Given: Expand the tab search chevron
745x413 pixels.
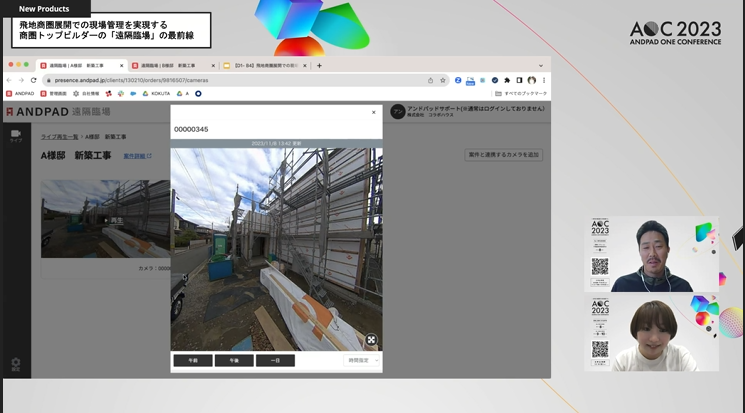Looking at the screenshot, I should (x=541, y=66).
